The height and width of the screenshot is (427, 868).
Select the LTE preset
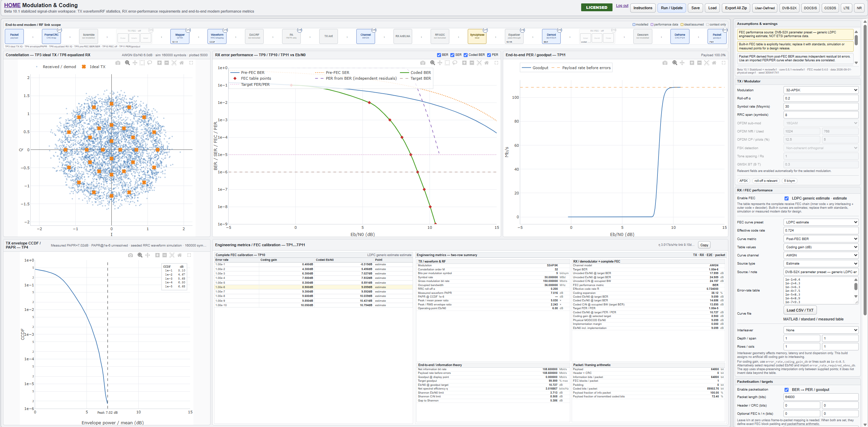coord(847,8)
